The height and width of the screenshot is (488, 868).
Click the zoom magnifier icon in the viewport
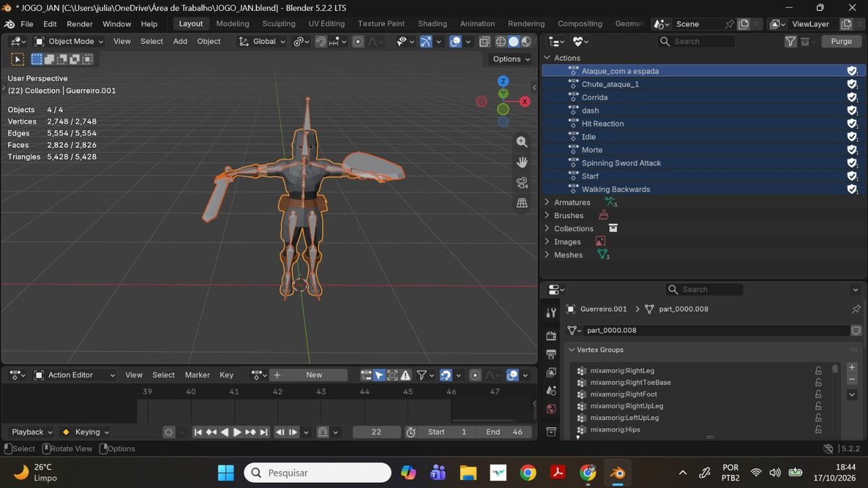522,142
